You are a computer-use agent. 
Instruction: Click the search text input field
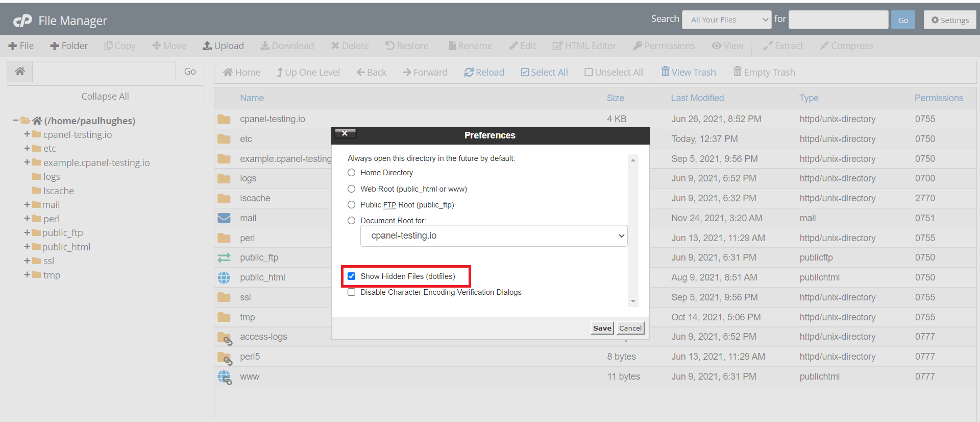pyautogui.click(x=838, y=20)
